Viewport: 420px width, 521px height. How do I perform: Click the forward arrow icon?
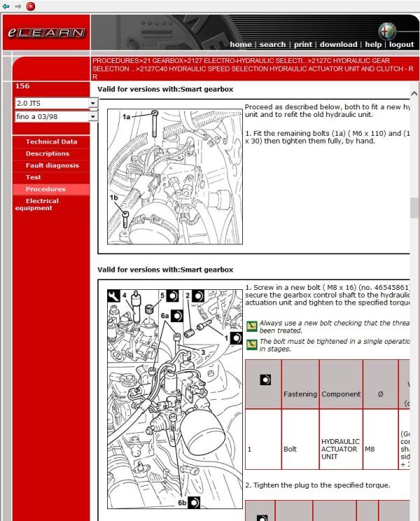(18, 6)
